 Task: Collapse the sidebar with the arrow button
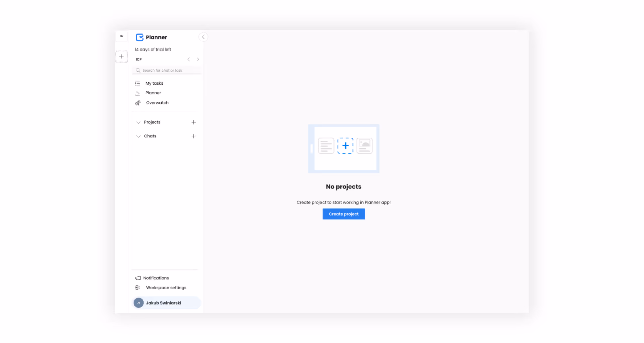[203, 37]
